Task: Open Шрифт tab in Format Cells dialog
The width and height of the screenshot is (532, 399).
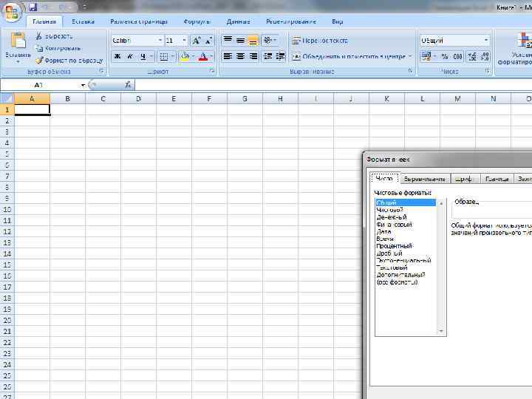Action: click(464, 179)
